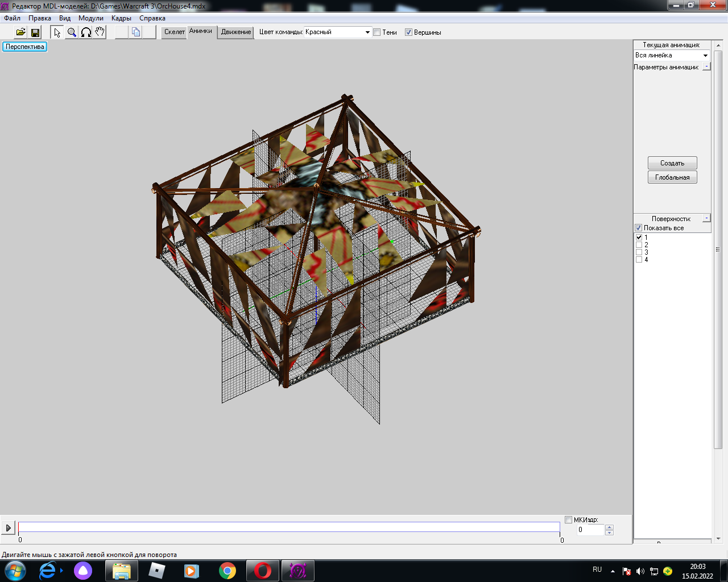Image resolution: width=728 pixels, height=582 pixels.
Task: Toggle the Показать все checkbox
Action: pyautogui.click(x=639, y=228)
